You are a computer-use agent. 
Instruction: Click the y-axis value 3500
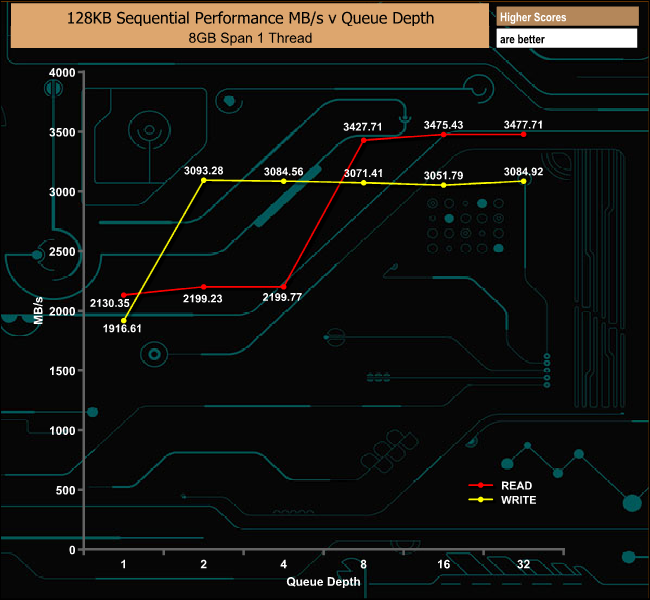coord(62,133)
